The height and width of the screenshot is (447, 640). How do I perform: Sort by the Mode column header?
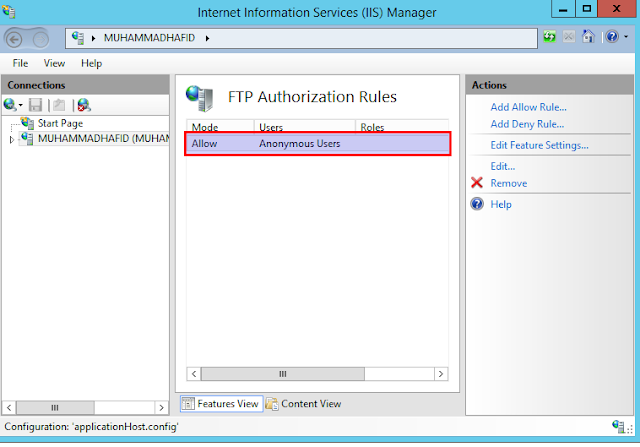tap(220, 126)
